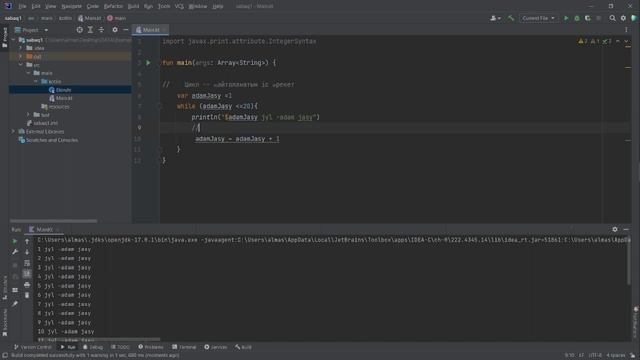This screenshot has width=640, height=360.
Task: Collapse the kotlin folder
Action: coord(36,82)
